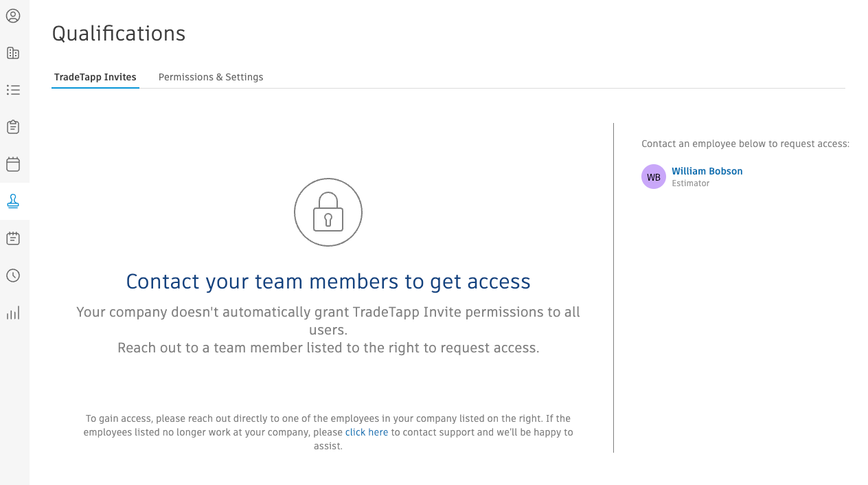
Task: Click 'Contact your team members to get access' heading
Action: click(328, 282)
